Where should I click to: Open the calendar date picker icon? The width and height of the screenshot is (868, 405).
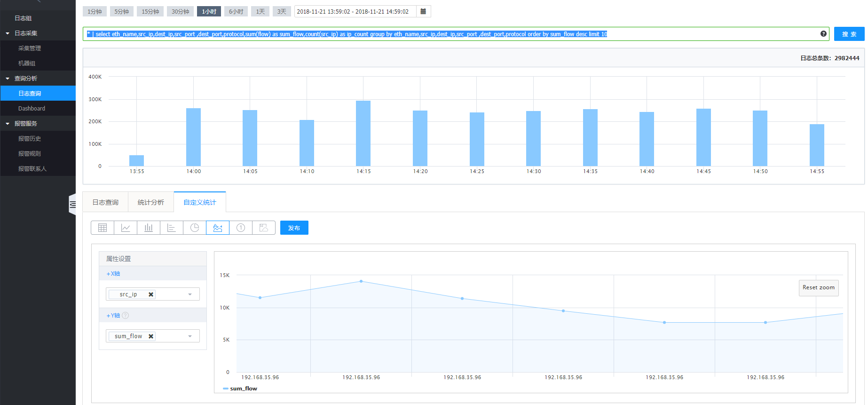(423, 11)
